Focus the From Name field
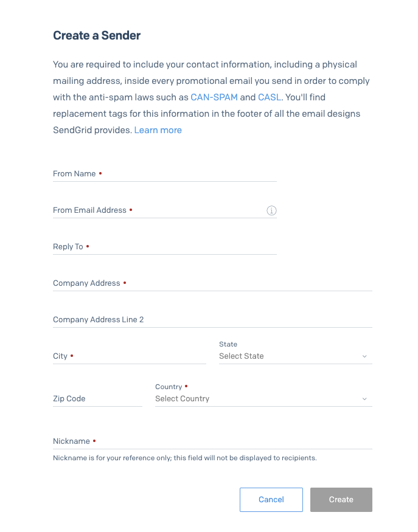 click(165, 174)
